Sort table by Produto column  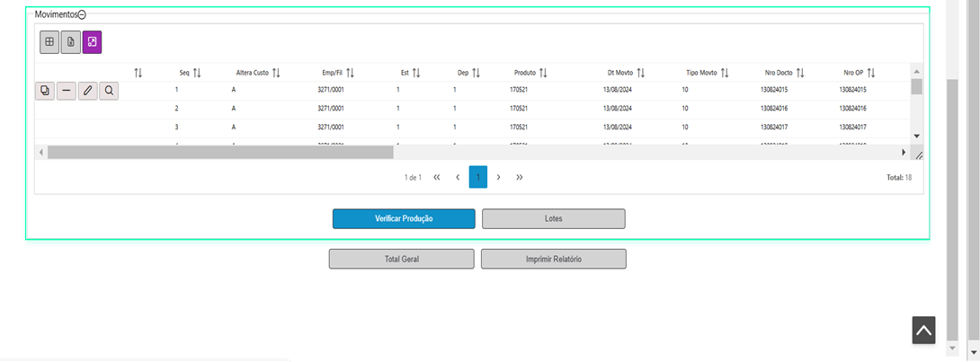tap(543, 73)
